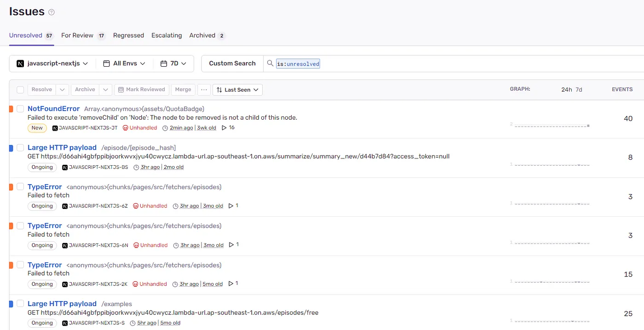644x330 pixels.
Task: Open the Archived tab
Action: pyautogui.click(x=202, y=35)
